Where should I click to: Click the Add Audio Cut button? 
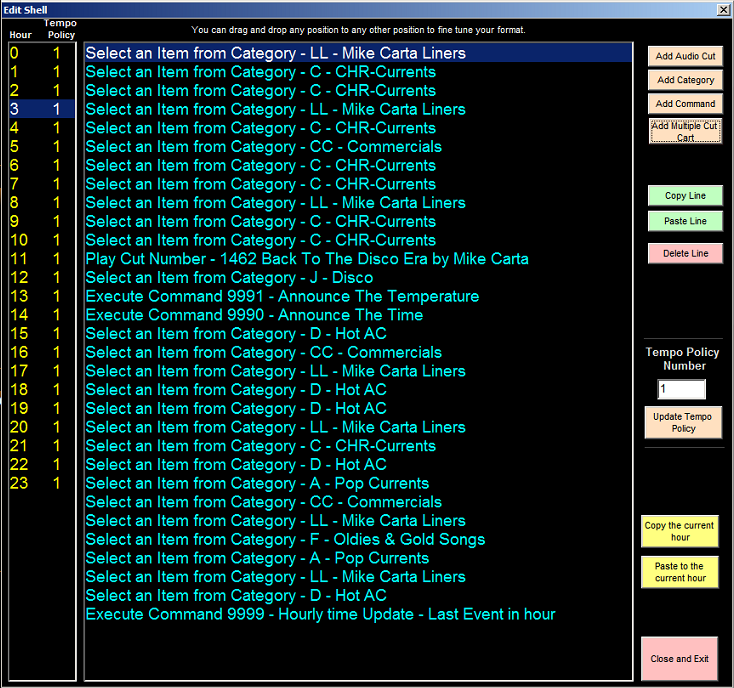click(x=685, y=56)
